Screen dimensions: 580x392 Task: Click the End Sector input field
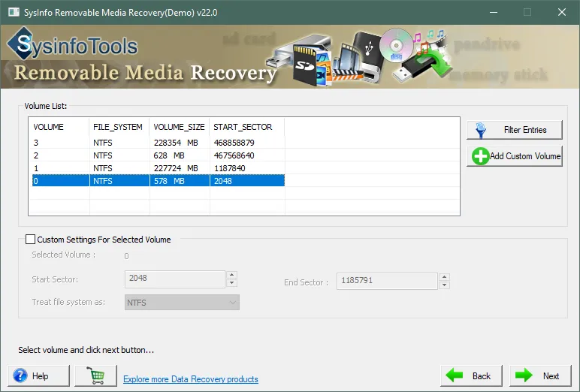click(x=387, y=281)
